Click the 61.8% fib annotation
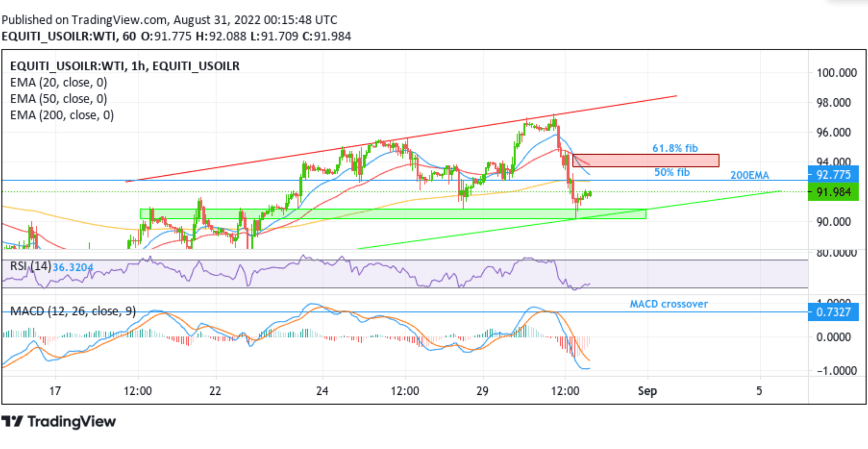The height and width of the screenshot is (449, 868). click(x=675, y=148)
